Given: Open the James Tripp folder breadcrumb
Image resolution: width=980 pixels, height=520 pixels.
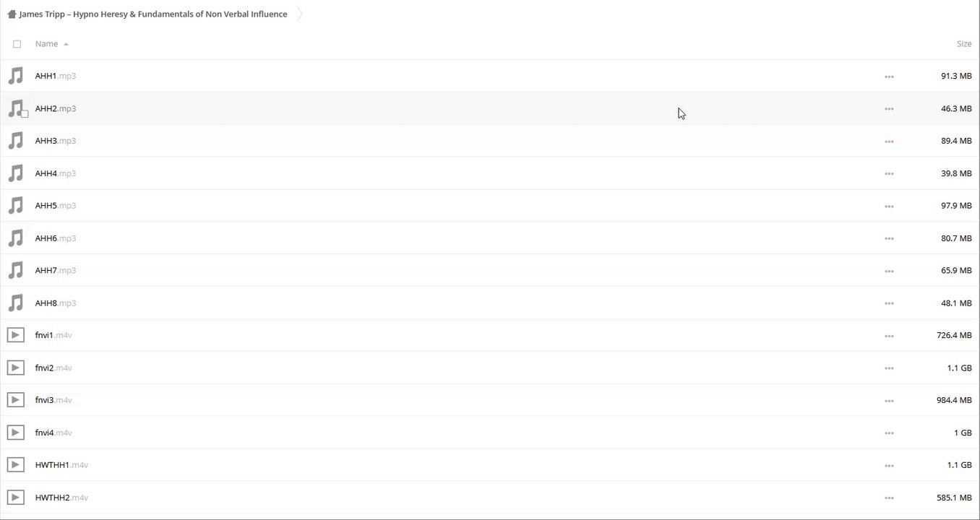Looking at the screenshot, I should (153, 14).
